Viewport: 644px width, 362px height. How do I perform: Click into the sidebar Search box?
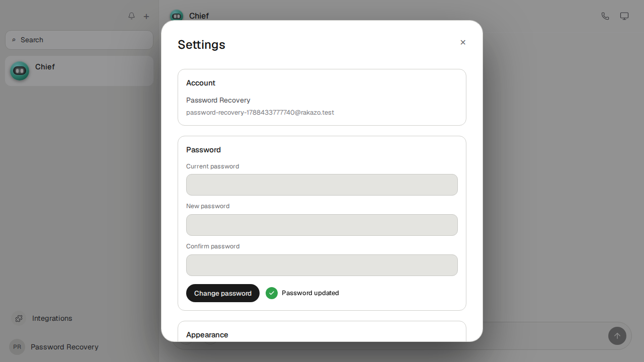(79, 40)
